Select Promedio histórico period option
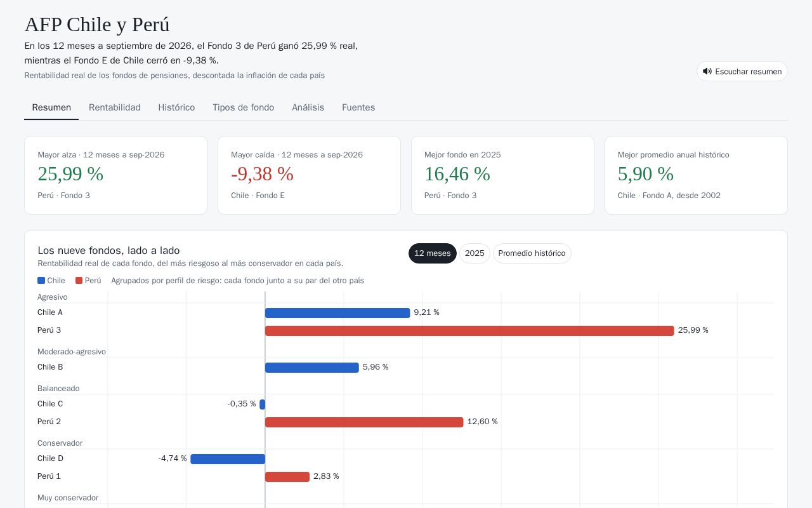The width and height of the screenshot is (812, 508). click(532, 253)
